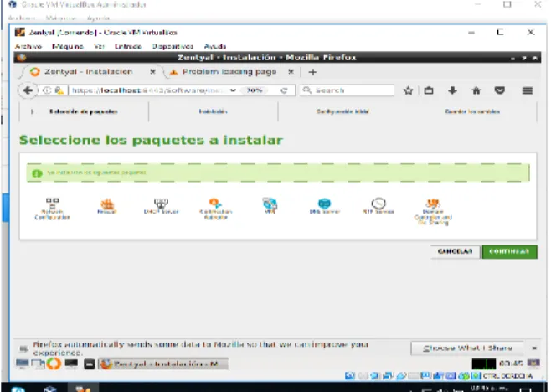Click the Zentyal launcher in guest panel
The image size is (551, 392).
pos(54,364)
